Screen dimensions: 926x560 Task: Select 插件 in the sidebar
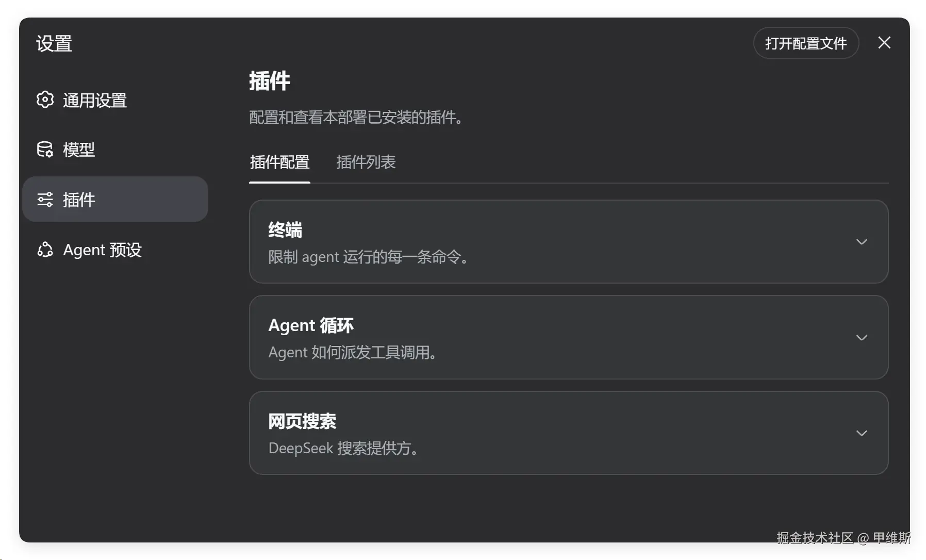(x=115, y=200)
